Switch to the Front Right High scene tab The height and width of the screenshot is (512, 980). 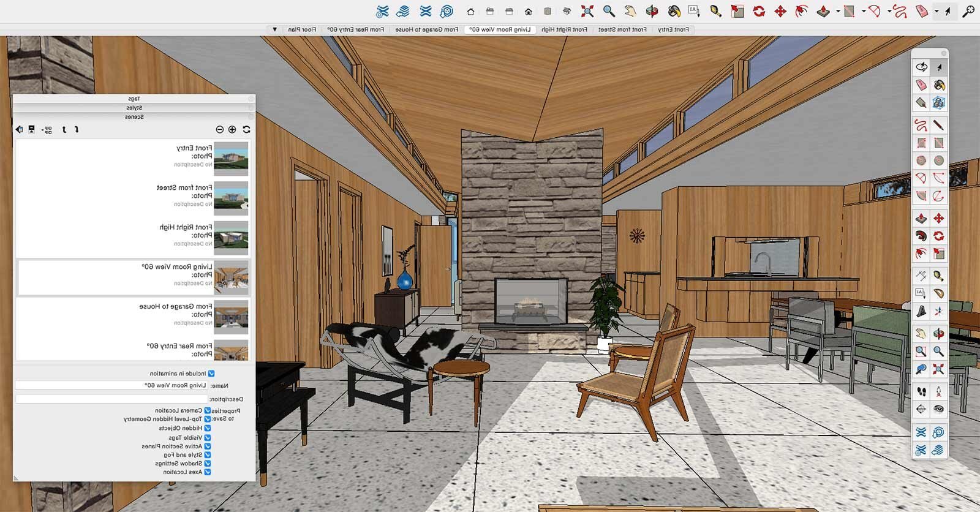[564, 29]
